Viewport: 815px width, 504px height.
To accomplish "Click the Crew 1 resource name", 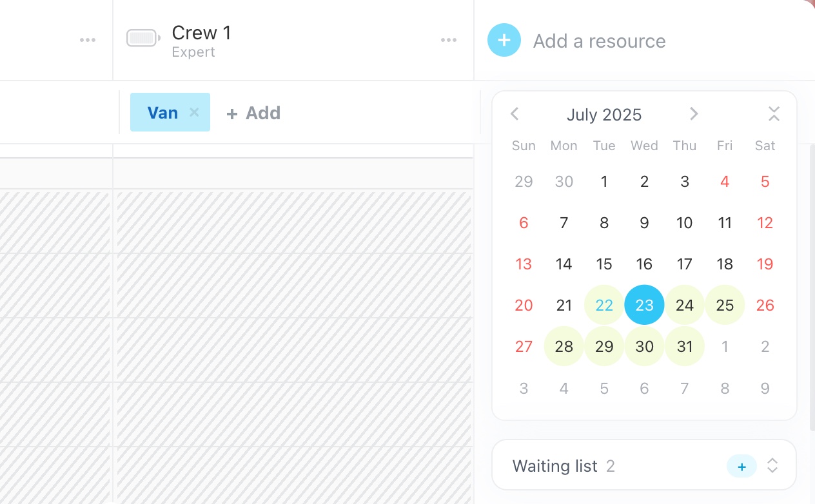I will coord(201,33).
